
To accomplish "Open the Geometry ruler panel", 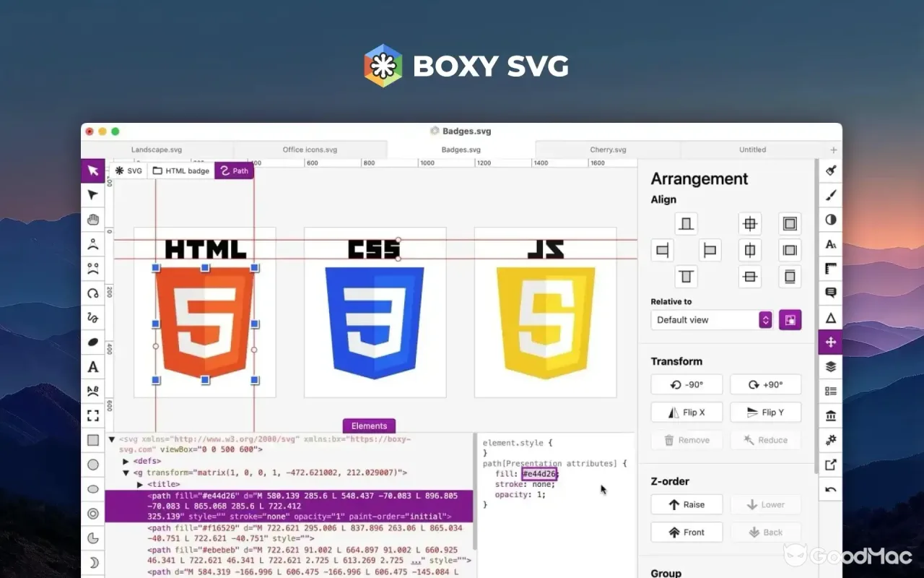I will click(x=831, y=269).
